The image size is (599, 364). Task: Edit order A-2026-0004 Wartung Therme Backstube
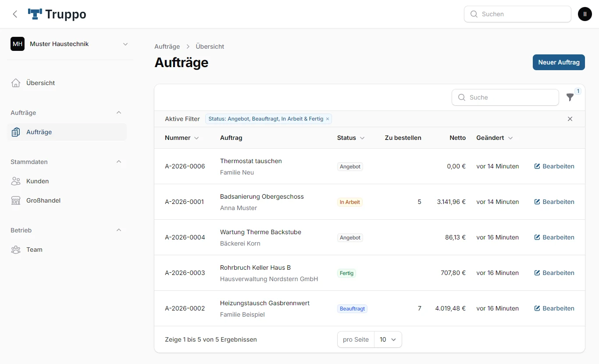point(554,237)
